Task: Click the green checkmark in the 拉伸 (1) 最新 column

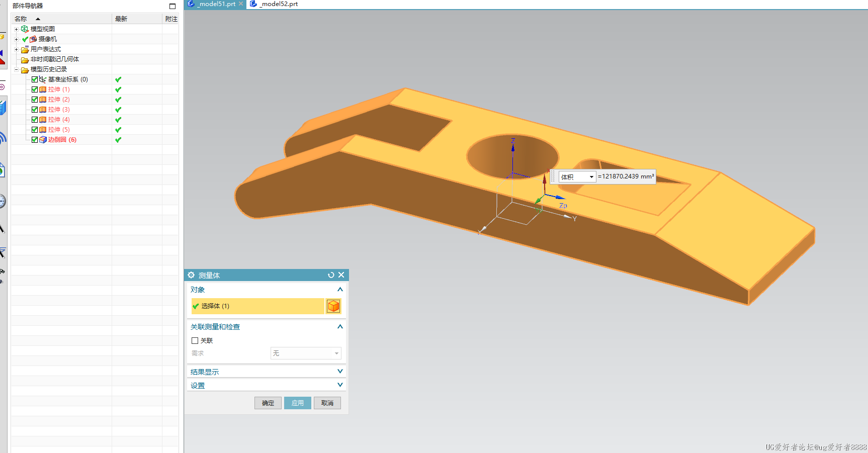Action: click(118, 89)
